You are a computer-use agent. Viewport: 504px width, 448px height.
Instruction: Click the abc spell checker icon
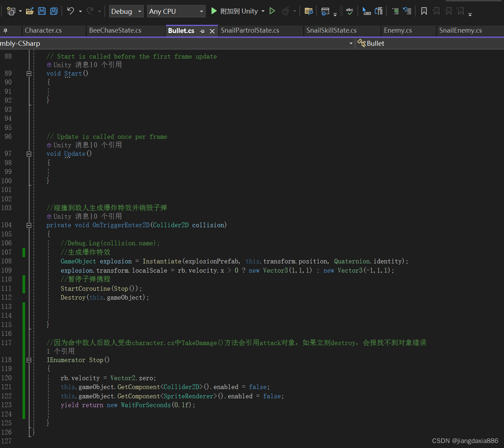[350, 11]
